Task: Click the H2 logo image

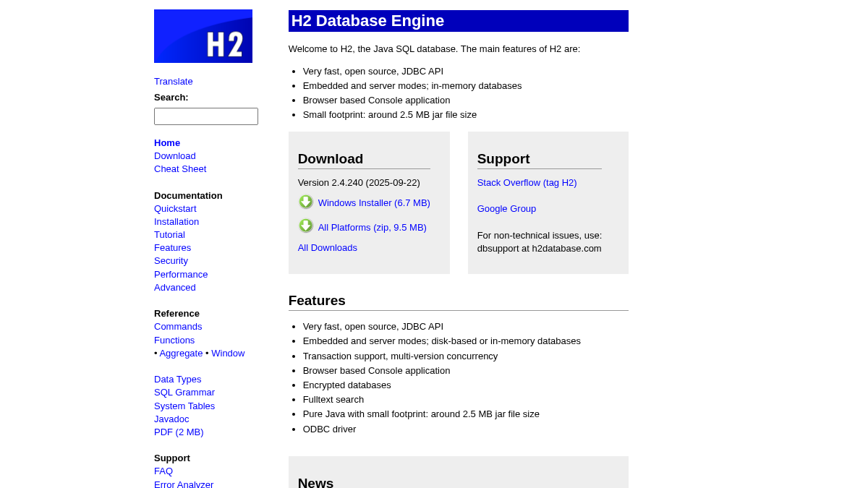Action: [x=203, y=36]
